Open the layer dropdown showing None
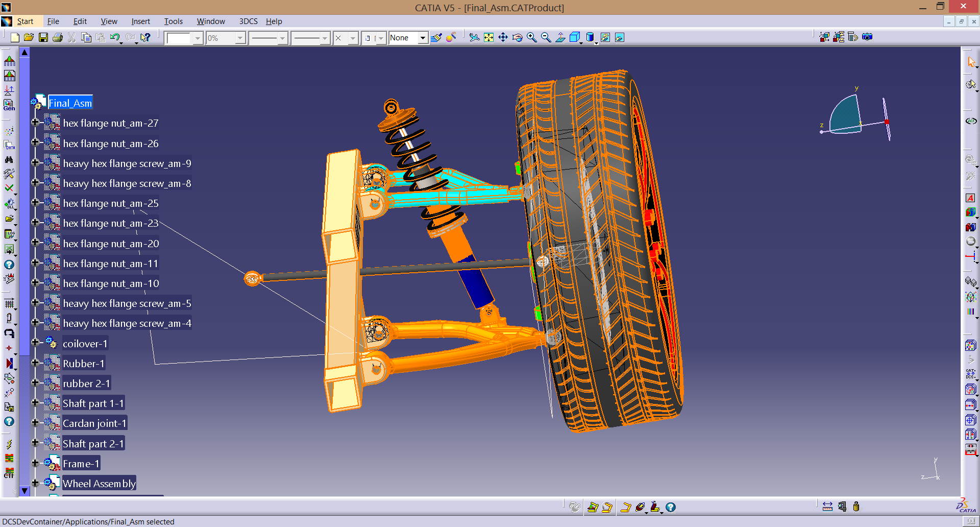 (x=423, y=37)
